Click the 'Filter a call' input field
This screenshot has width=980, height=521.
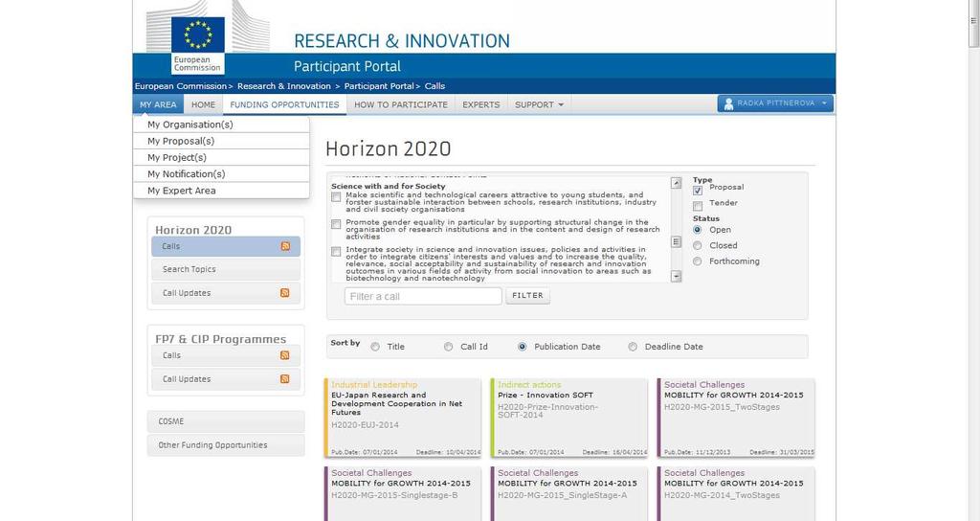[423, 296]
